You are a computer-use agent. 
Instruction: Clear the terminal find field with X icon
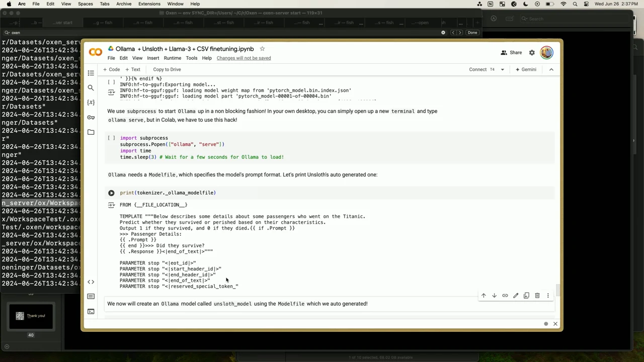[443, 33]
